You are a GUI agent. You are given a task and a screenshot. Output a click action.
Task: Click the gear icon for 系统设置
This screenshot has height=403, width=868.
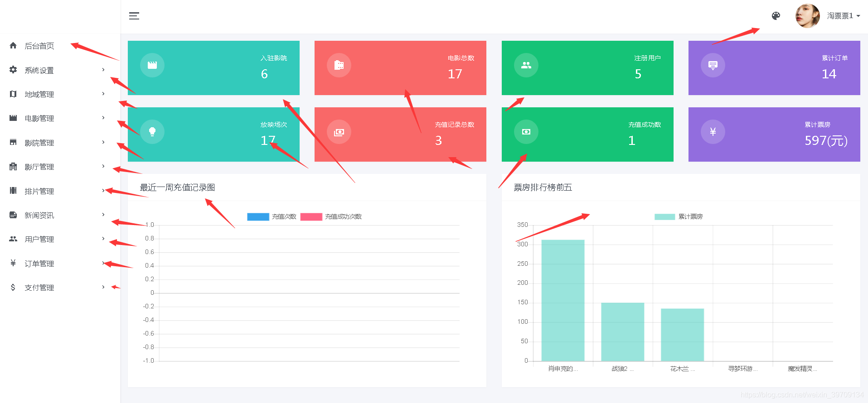click(13, 70)
